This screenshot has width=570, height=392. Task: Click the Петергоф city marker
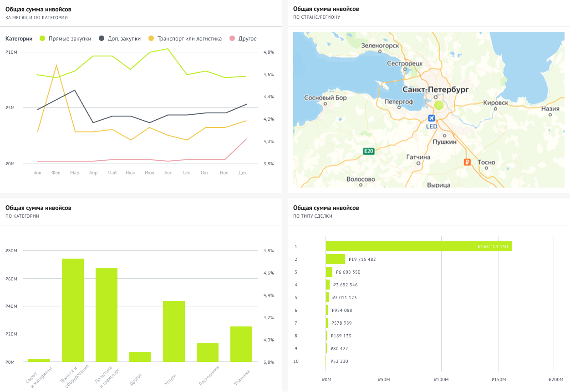click(399, 108)
